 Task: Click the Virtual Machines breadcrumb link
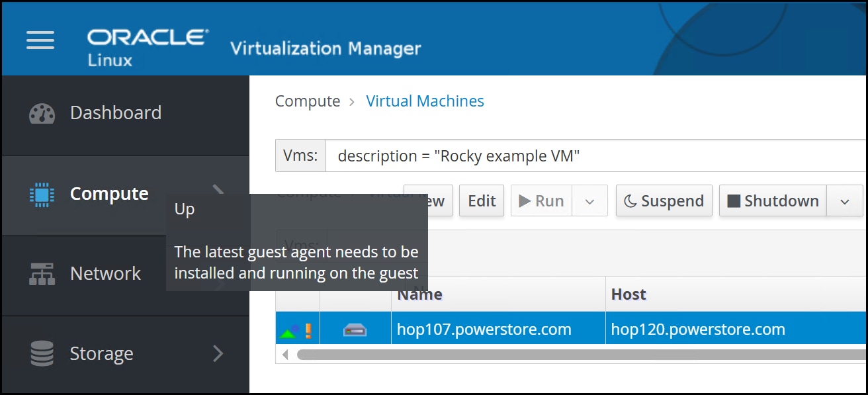(x=425, y=101)
